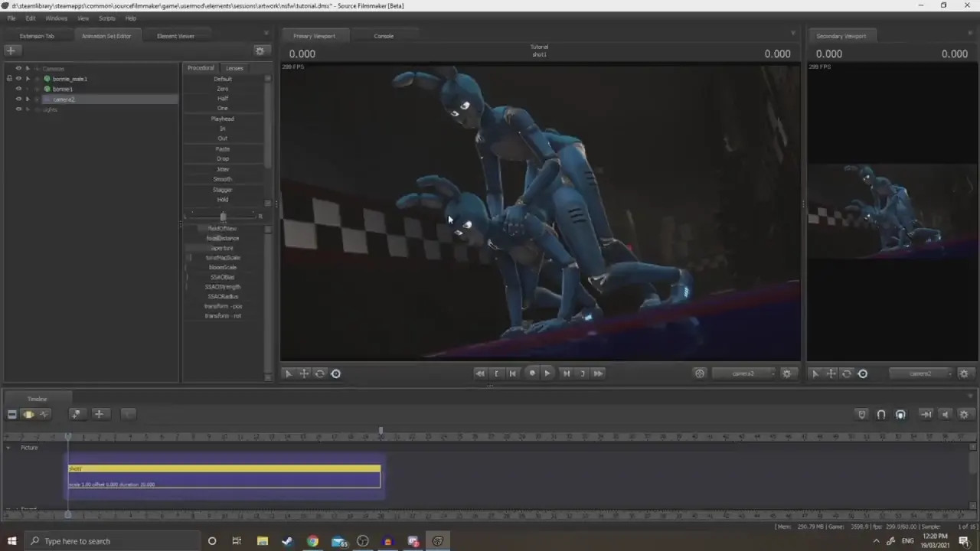Viewport: 980px width, 551px height.
Task: Collapse the Picture track in timeline
Action: click(x=8, y=448)
